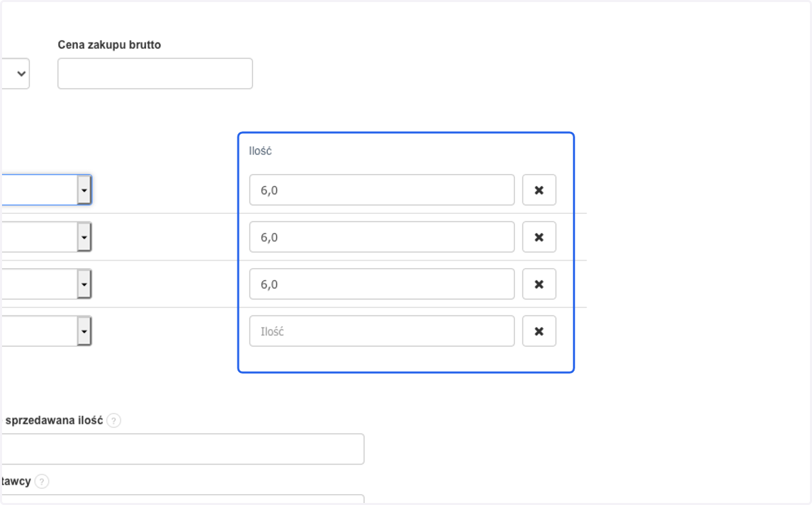812x505 pixels.
Task: Expand the third row combo box arrow
Action: coord(84,284)
